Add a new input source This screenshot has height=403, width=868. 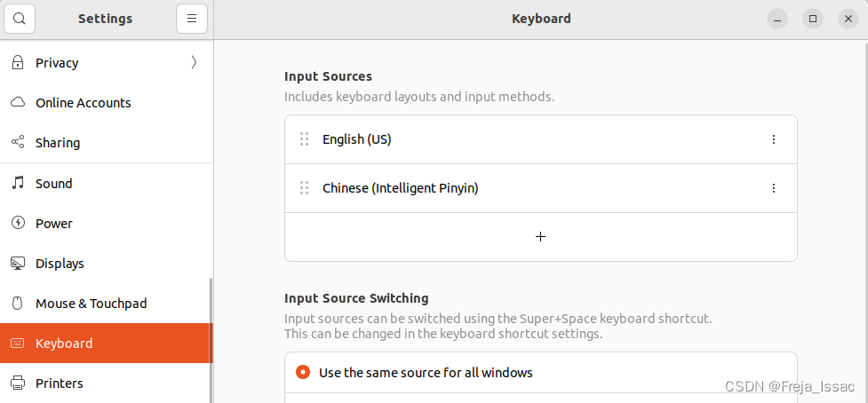point(540,237)
